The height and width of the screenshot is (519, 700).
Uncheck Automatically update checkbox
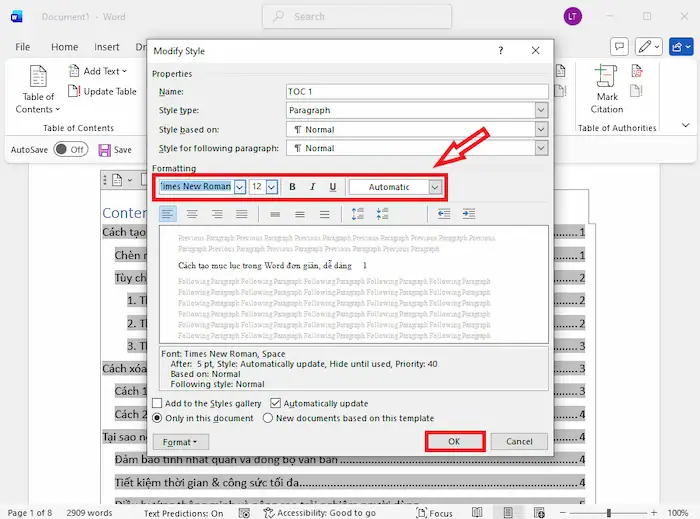277,403
